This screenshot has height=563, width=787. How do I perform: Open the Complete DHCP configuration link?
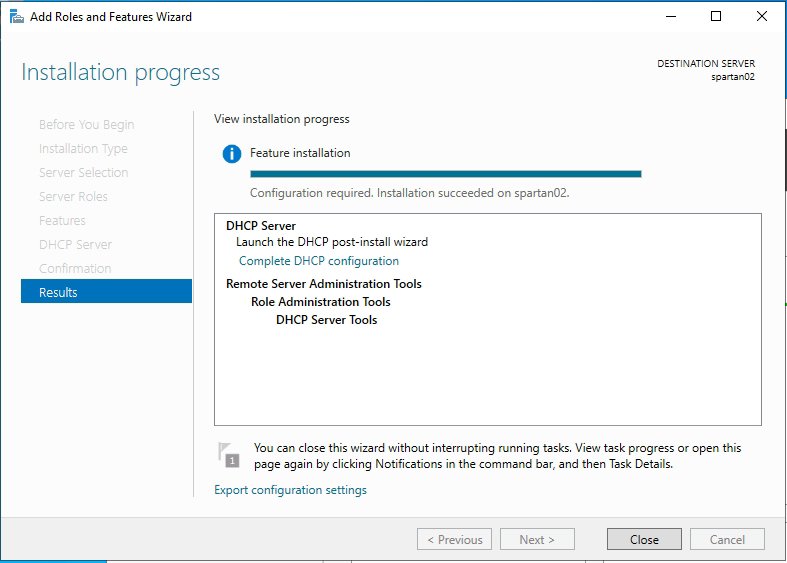click(318, 261)
